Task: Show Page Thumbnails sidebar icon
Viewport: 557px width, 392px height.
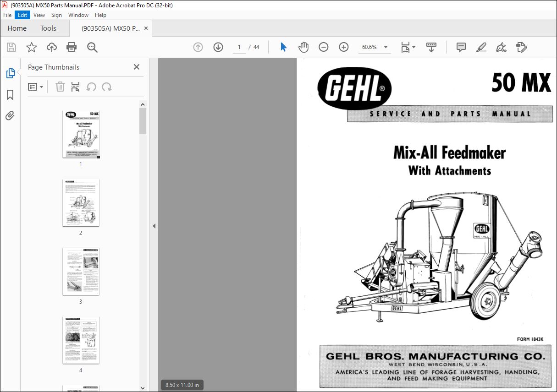Action: pos(10,73)
